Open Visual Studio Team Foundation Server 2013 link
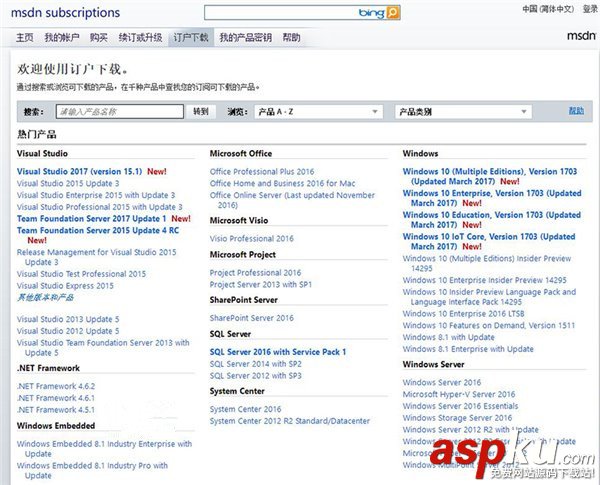This screenshot has width=600, height=485. 103,348
